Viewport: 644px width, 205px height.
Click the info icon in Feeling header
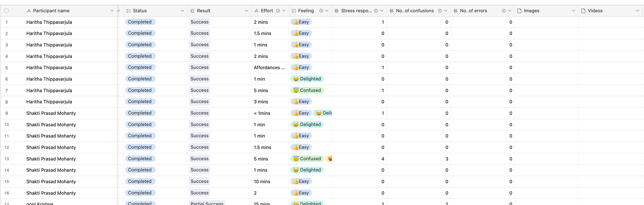[x=321, y=11]
